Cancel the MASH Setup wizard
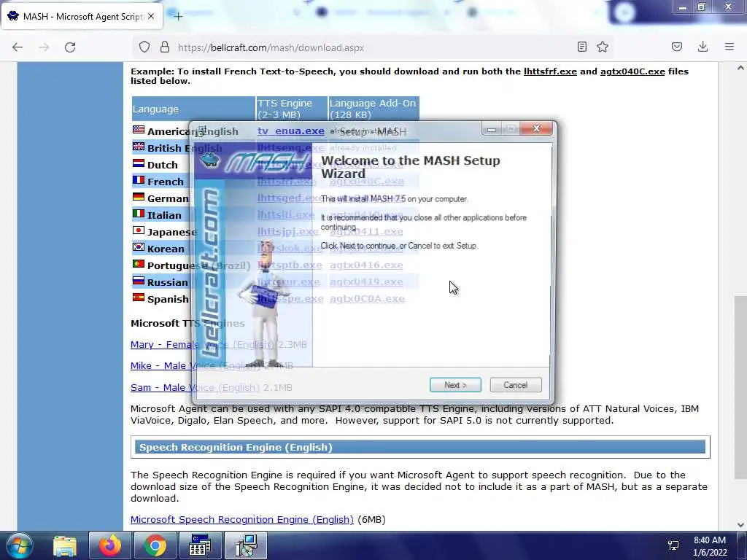Viewport: 747px width, 560px height. (516, 385)
